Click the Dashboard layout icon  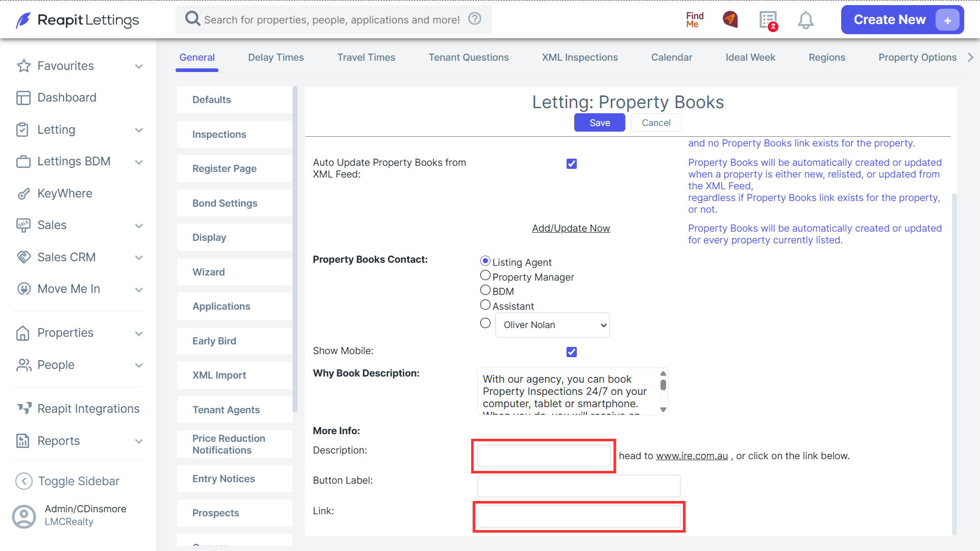[23, 97]
